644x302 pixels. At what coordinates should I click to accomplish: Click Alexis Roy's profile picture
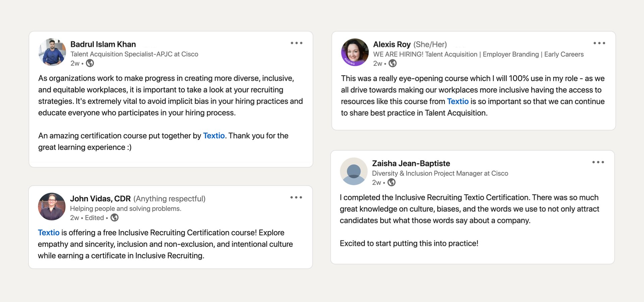click(x=355, y=52)
